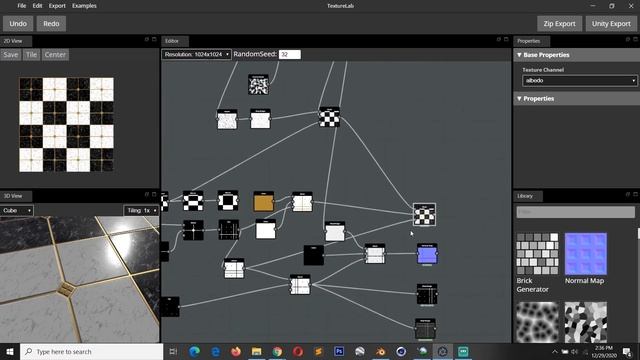Select the blue normal map node in the graph
This screenshot has height=360, width=640.
coord(427,254)
